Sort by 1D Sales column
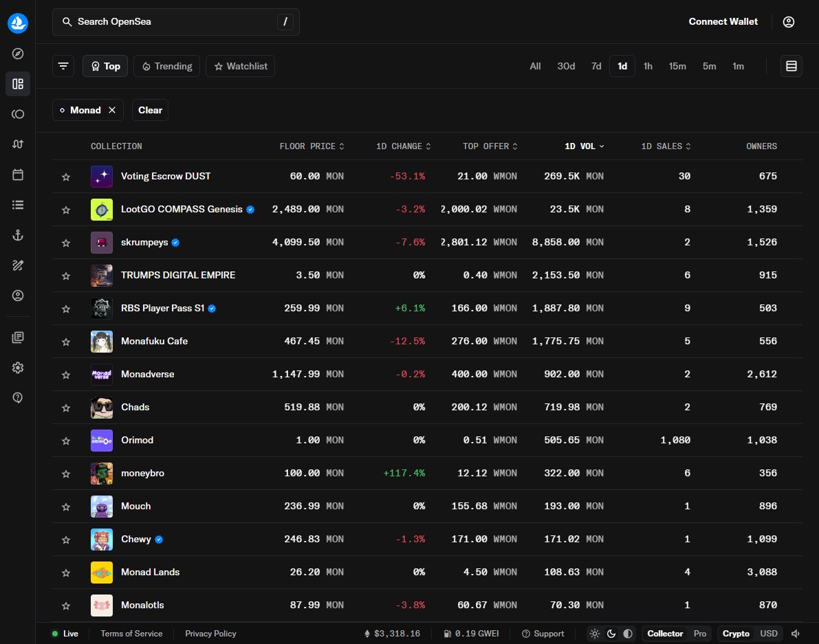 point(666,146)
